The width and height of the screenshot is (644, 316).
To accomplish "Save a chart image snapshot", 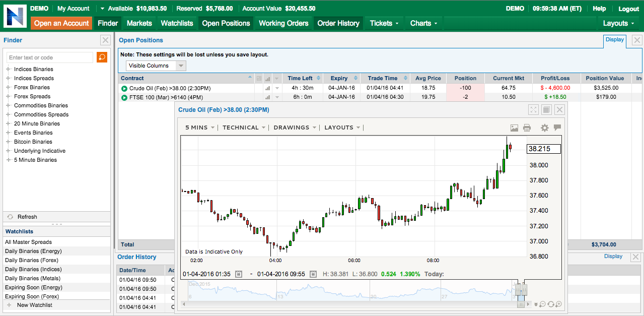I will [514, 128].
